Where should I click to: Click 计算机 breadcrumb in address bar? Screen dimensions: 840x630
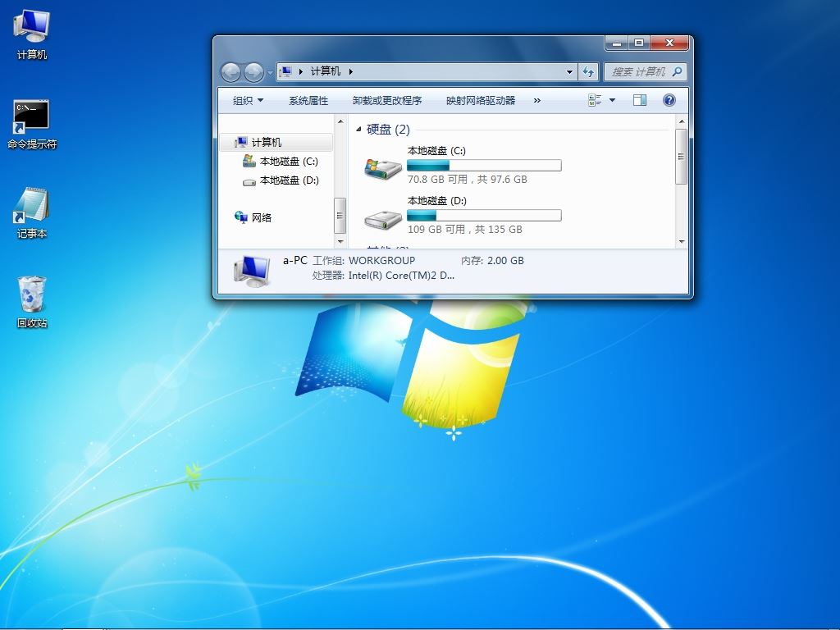coord(325,71)
